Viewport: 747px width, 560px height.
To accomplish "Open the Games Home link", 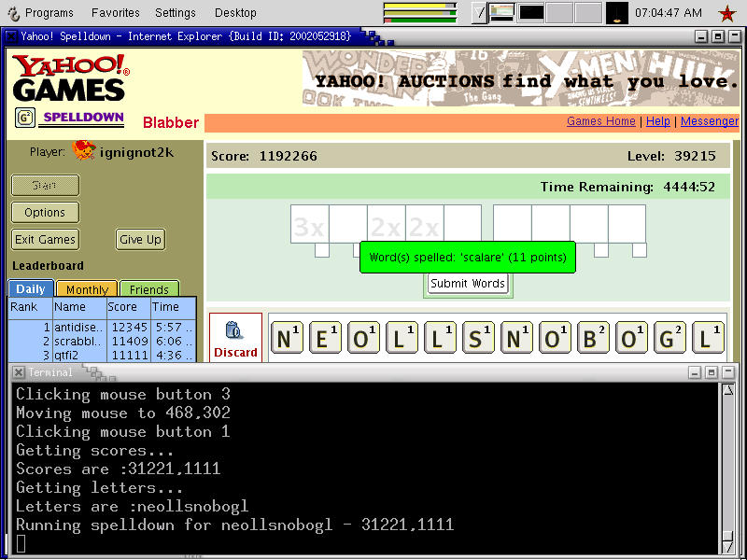I will pyautogui.click(x=600, y=121).
